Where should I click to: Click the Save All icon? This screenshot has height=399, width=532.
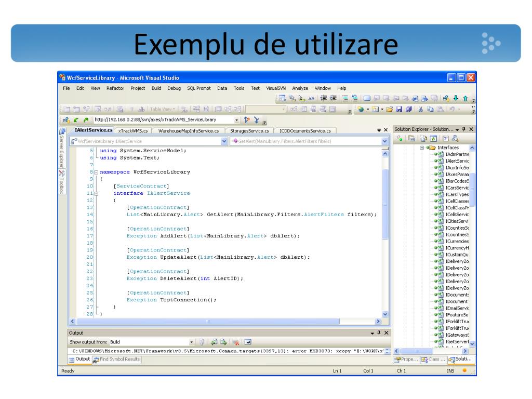(x=409, y=109)
